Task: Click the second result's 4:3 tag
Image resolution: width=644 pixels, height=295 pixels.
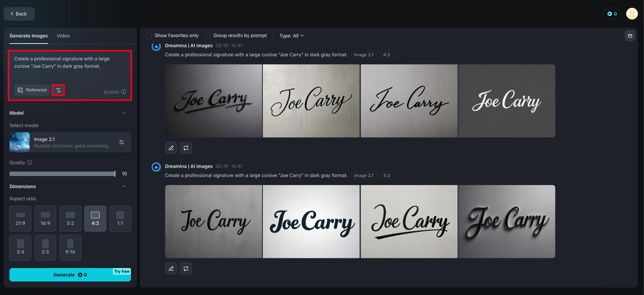Action: [386, 176]
